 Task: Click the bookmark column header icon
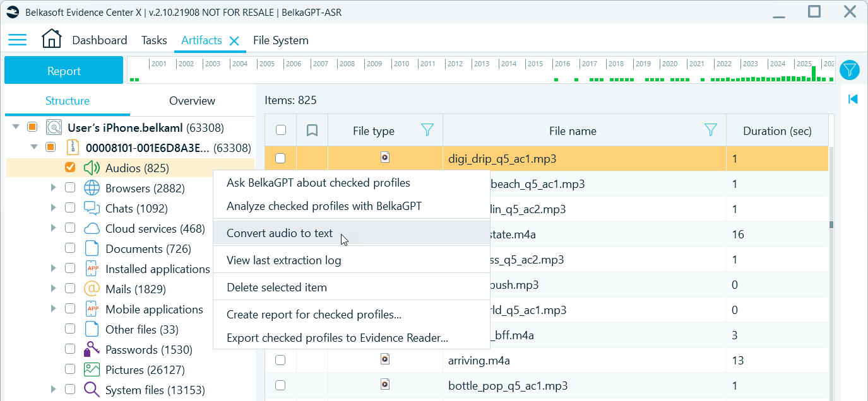[312, 131]
